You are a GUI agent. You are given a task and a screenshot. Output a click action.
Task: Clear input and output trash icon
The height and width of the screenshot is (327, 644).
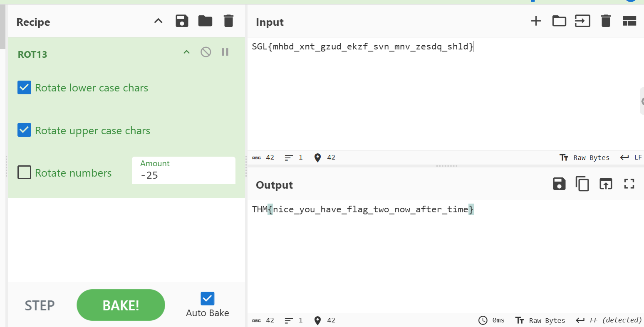point(606,21)
